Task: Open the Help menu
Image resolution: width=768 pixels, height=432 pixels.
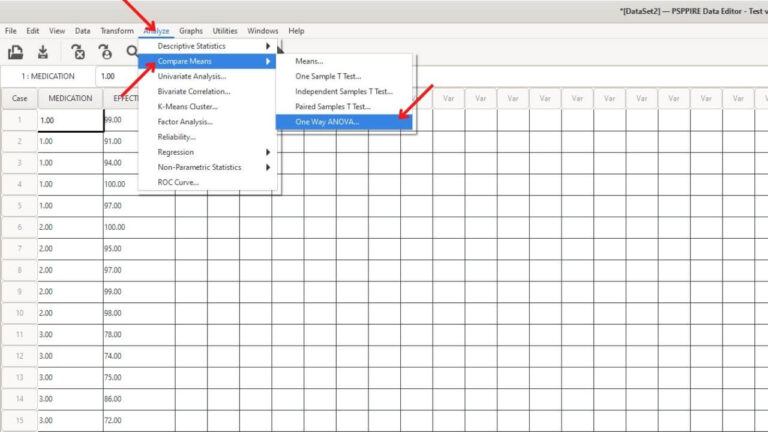Action: (x=296, y=31)
